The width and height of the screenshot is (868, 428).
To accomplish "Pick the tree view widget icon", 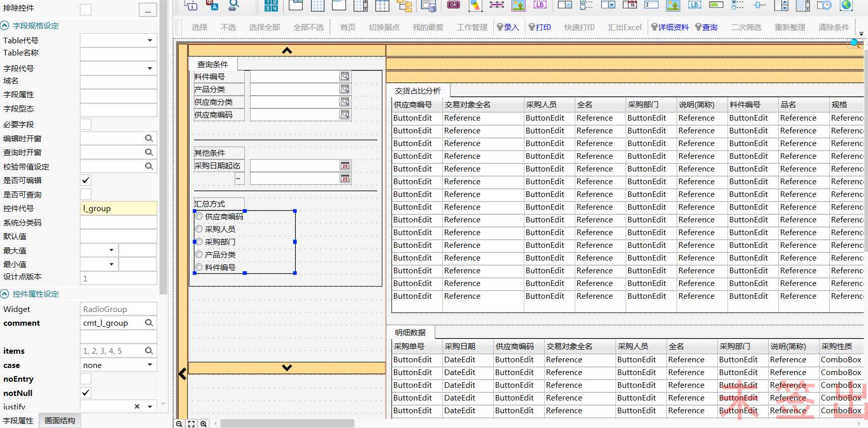I will pos(405,6).
